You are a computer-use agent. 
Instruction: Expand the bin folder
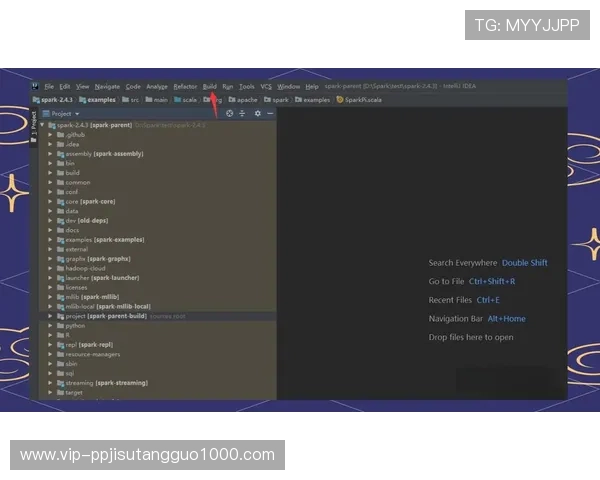click(x=50, y=163)
